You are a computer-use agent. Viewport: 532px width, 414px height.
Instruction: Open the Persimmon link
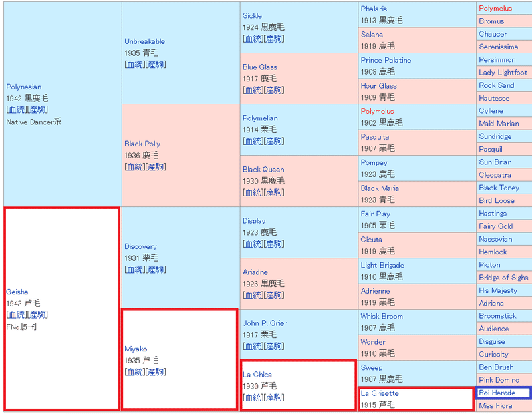point(497,59)
